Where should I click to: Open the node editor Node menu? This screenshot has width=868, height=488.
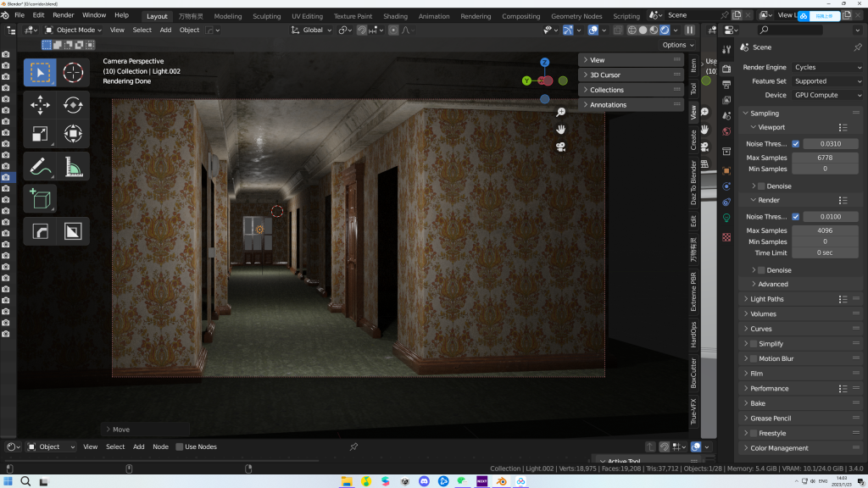(160, 447)
